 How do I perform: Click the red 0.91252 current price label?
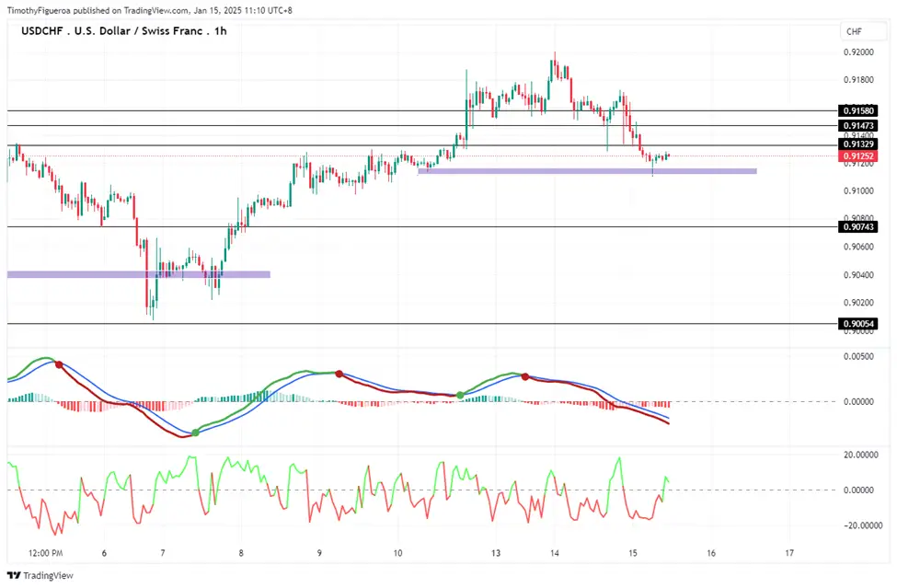(858, 156)
